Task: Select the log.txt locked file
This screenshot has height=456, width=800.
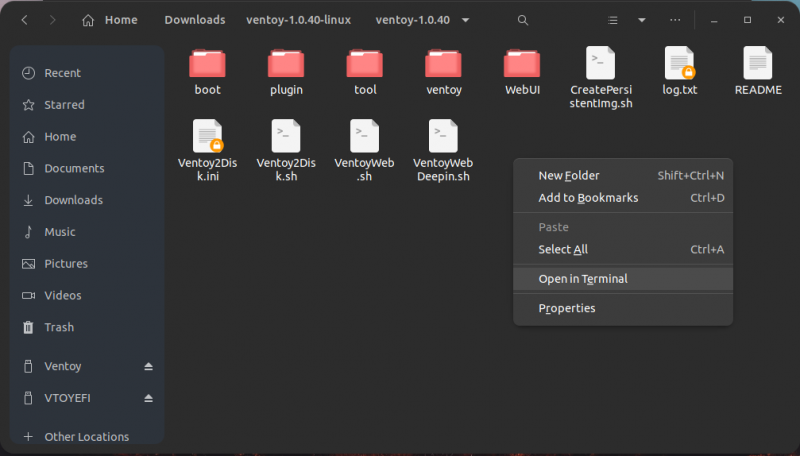Action: click(680, 71)
